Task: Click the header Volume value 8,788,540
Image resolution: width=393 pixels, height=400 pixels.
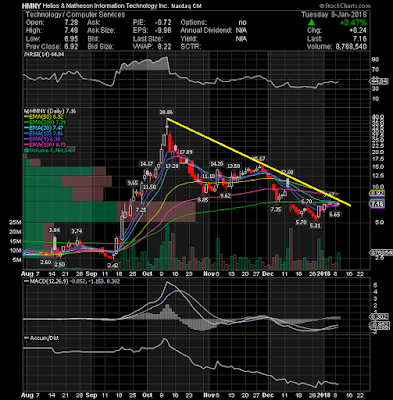Action: tap(350, 47)
